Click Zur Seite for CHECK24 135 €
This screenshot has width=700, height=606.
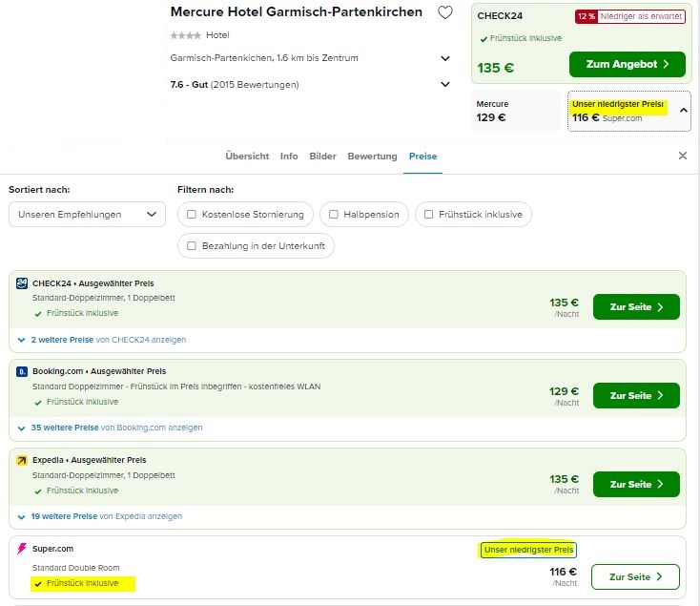tap(636, 306)
